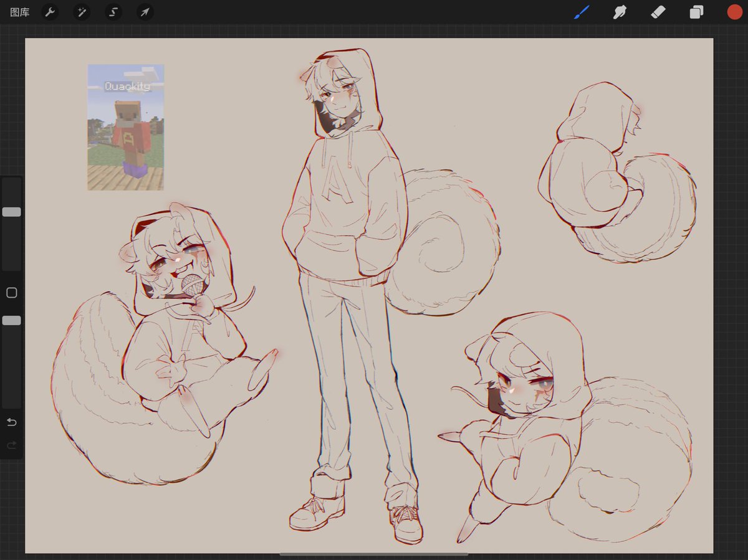Click the Quackity Minecraft reference image
The image size is (748, 560).
(x=126, y=127)
